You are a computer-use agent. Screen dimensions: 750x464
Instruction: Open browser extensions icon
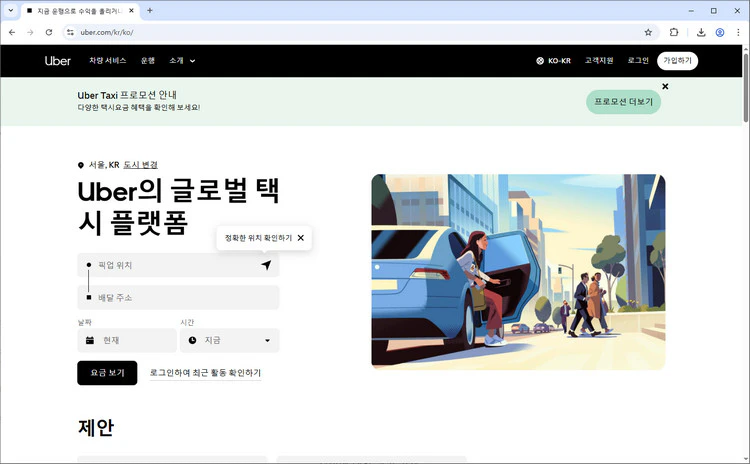click(674, 32)
